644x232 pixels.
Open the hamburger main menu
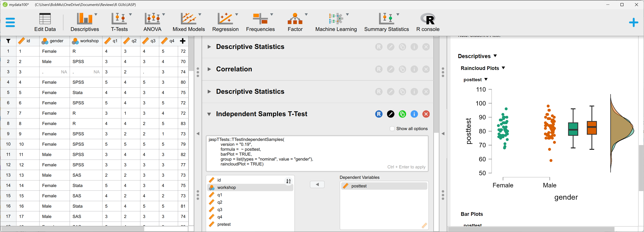pyautogui.click(x=10, y=22)
